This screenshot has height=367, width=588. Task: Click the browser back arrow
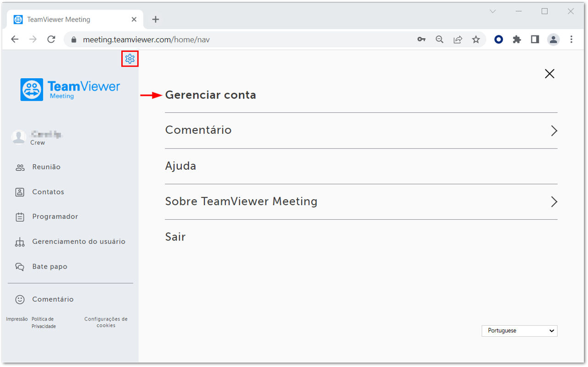tap(15, 40)
